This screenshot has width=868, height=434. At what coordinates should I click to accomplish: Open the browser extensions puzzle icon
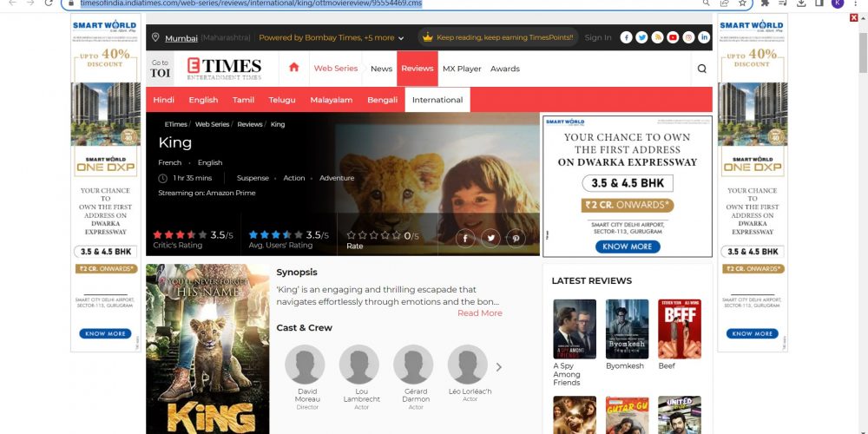(765, 3)
